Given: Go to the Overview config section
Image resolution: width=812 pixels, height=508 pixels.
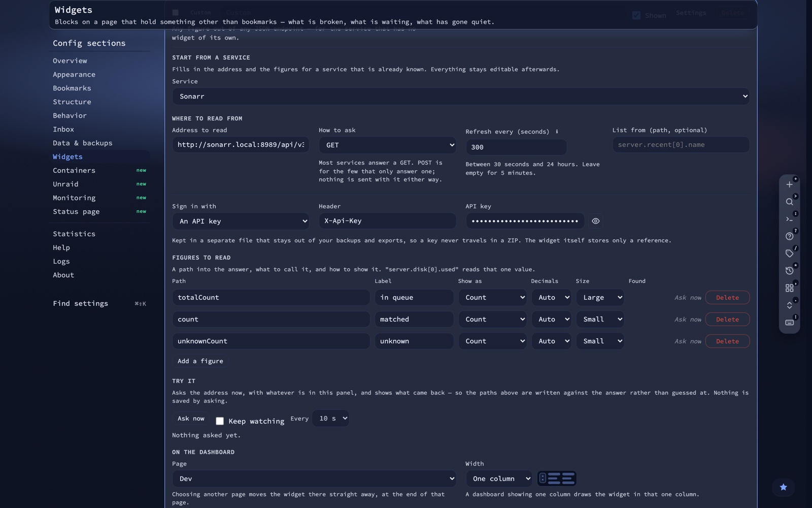Looking at the screenshot, I should [70, 61].
